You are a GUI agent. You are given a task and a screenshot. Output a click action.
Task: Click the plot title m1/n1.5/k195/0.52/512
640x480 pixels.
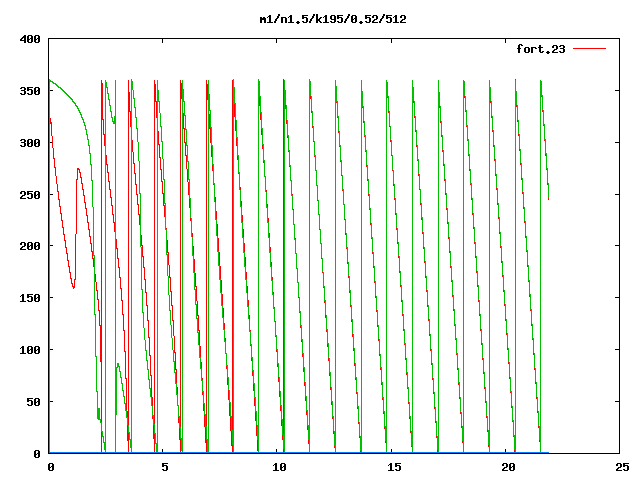[333, 19]
